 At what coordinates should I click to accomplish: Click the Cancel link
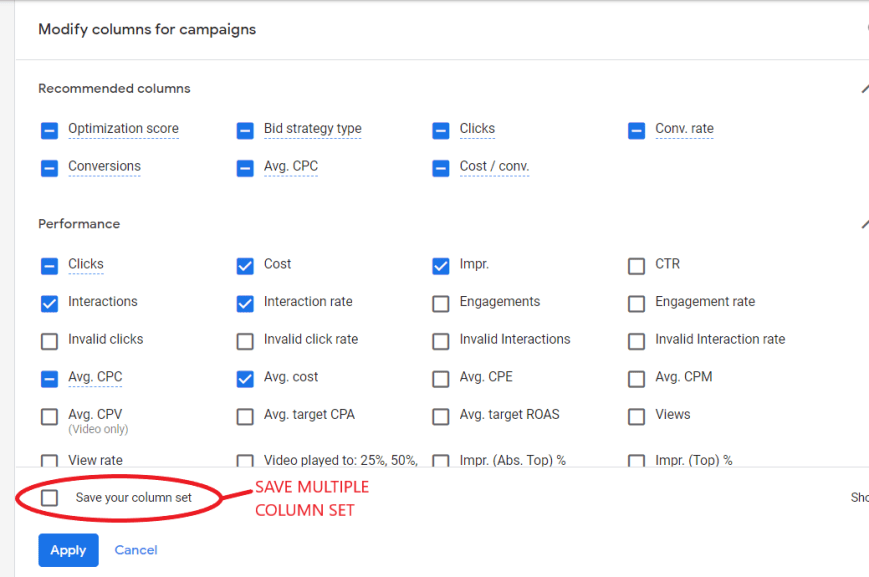point(136,550)
